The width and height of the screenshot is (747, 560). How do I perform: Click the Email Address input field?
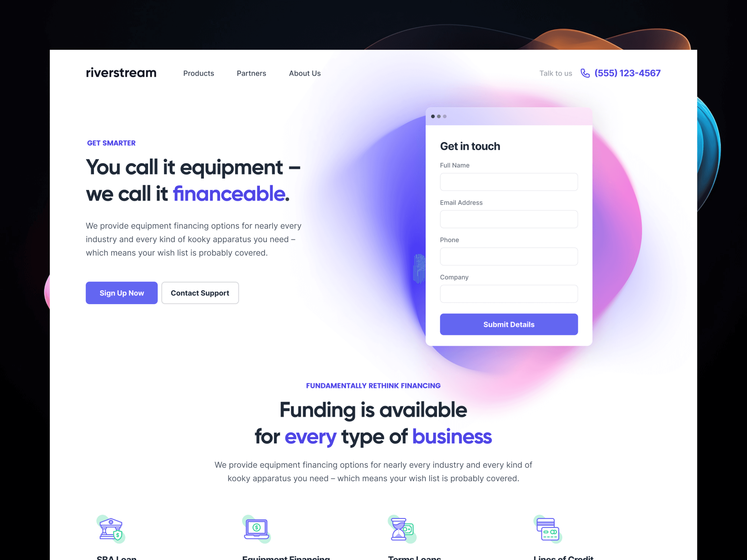[508, 219]
